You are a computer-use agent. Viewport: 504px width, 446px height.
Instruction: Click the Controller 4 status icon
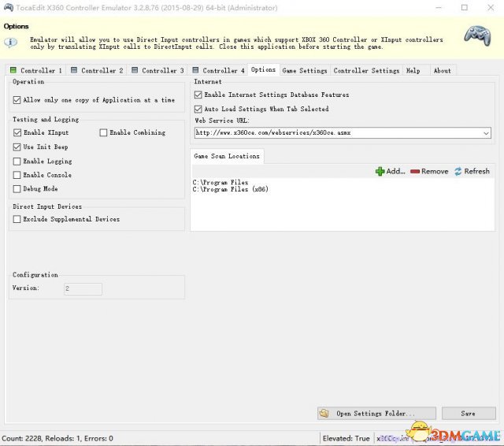pyautogui.click(x=195, y=70)
